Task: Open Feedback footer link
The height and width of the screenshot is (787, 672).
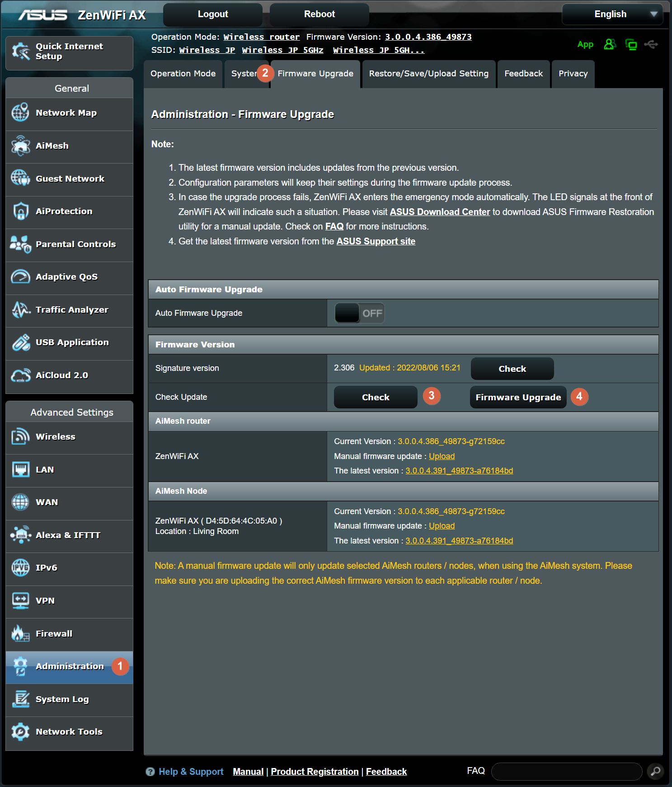Action: point(386,772)
